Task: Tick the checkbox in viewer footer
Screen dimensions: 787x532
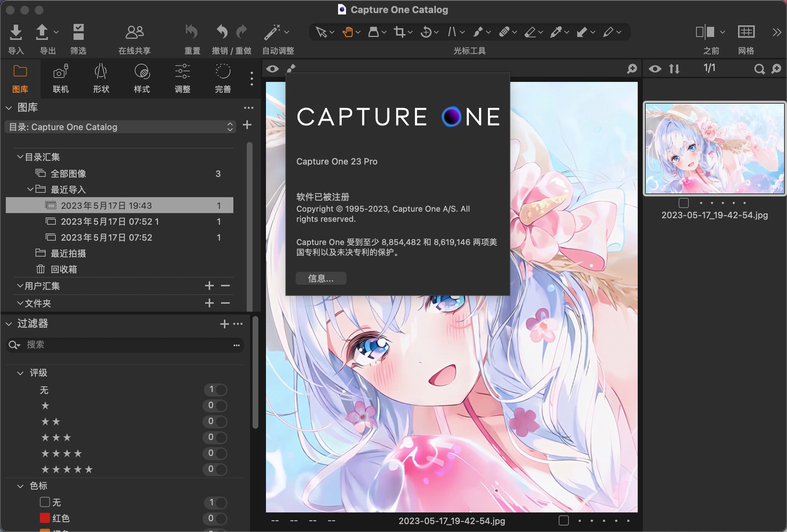Action: point(564,520)
